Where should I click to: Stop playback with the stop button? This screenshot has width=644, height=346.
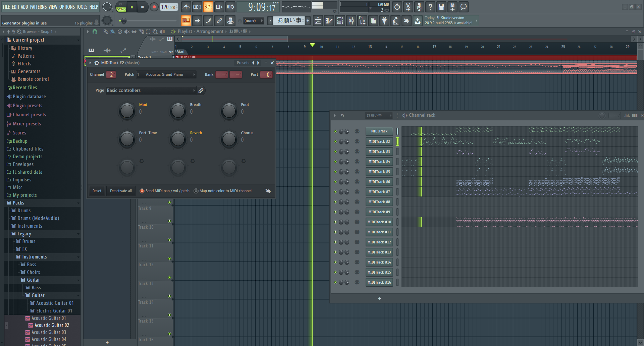pos(142,7)
